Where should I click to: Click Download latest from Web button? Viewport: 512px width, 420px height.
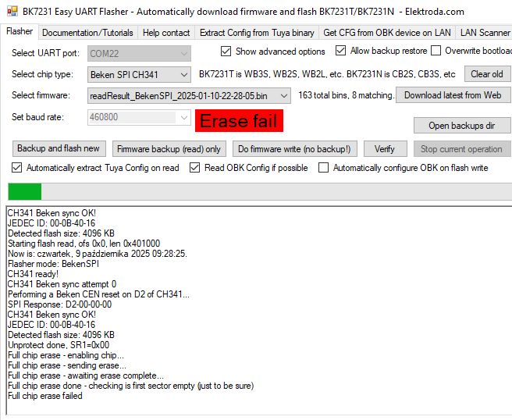(x=453, y=95)
